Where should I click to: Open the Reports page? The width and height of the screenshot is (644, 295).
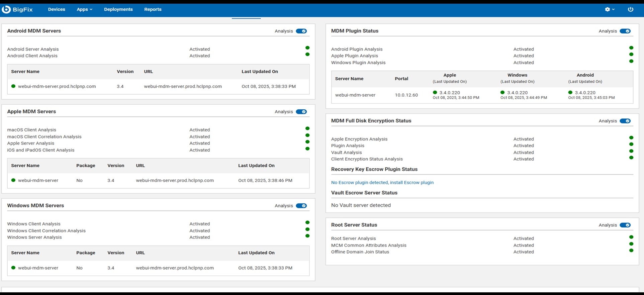[x=153, y=9]
